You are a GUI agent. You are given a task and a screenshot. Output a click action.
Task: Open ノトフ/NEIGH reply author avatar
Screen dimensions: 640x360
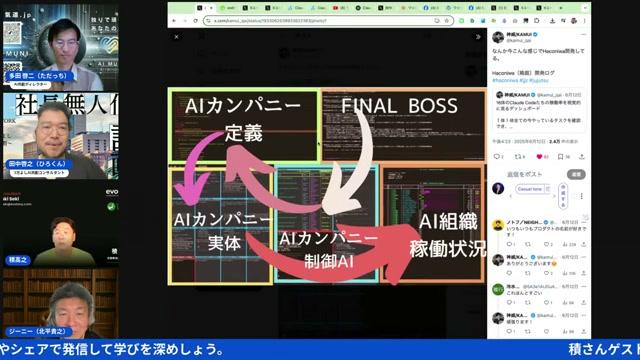tap(498, 225)
